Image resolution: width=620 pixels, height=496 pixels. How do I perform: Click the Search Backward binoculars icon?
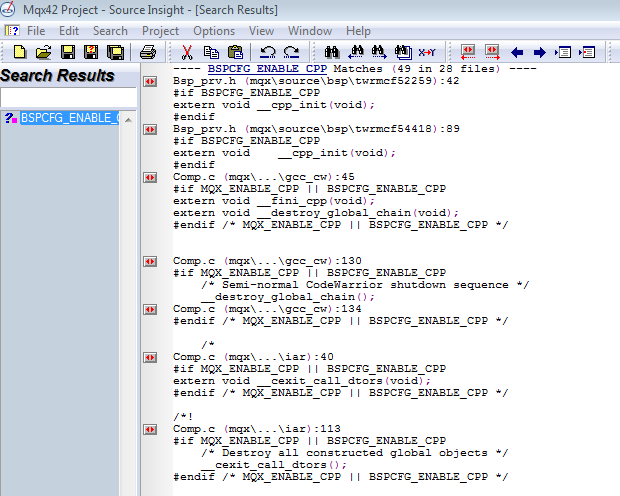[356, 52]
